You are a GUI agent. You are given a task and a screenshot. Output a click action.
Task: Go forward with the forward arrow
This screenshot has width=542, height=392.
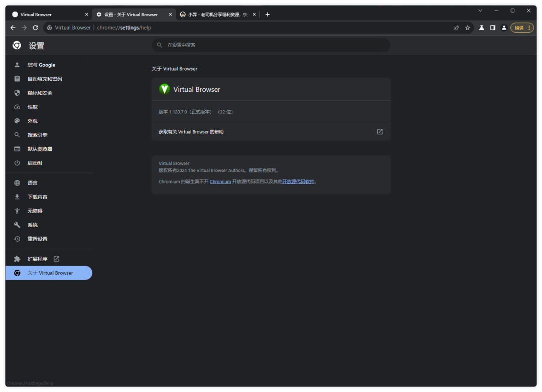[x=24, y=28]
